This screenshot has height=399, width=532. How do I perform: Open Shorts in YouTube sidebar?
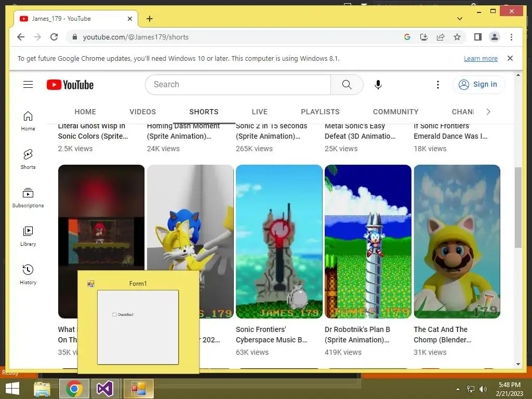[28, 159]
